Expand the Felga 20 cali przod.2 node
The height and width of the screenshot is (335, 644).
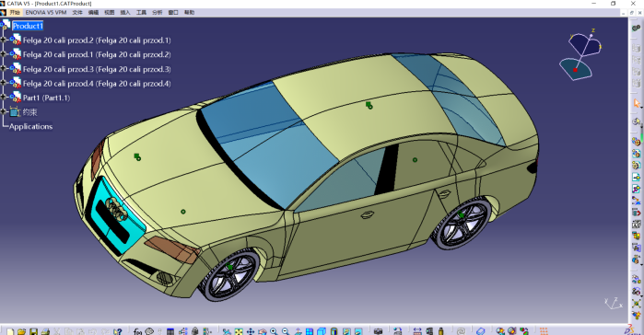[x=4, y=40]
